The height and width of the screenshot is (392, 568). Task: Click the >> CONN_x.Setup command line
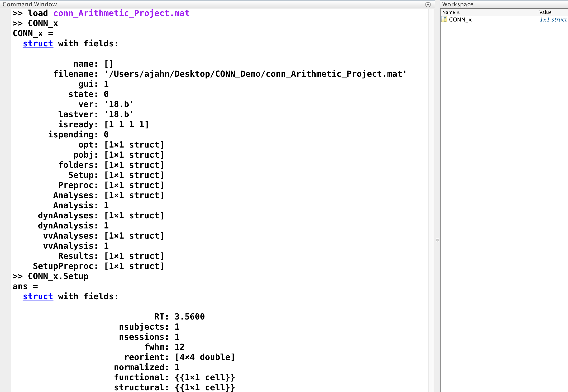pyautogui.click(x=51, y=276)
